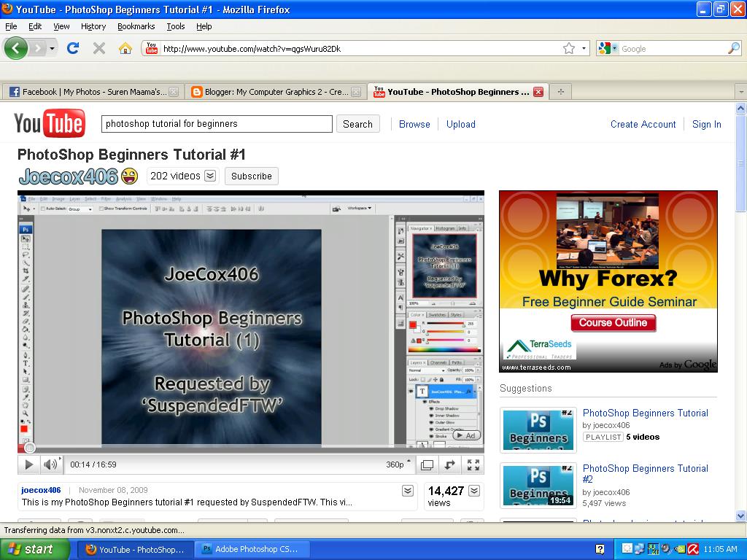This screenshot has height=560, width=747.
Task: Open the Edit menu
Action: click(35, 26)
